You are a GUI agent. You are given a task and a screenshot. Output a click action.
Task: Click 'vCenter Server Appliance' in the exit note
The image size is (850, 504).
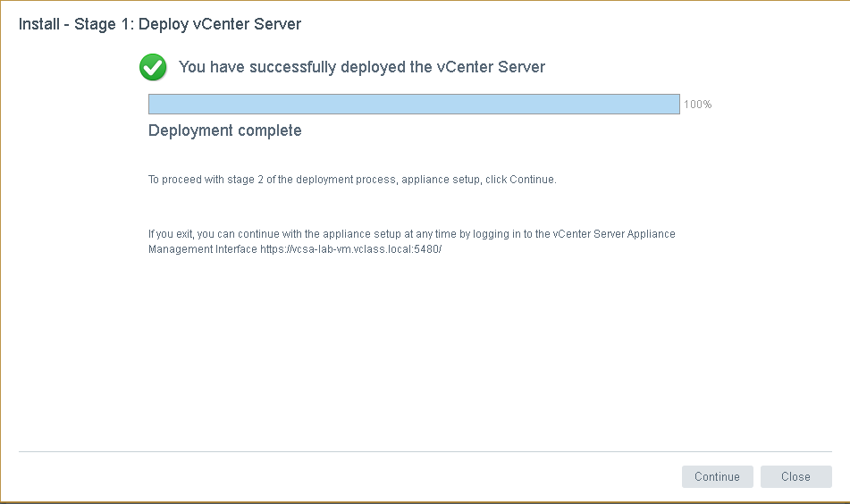click(x=614, y=234)
